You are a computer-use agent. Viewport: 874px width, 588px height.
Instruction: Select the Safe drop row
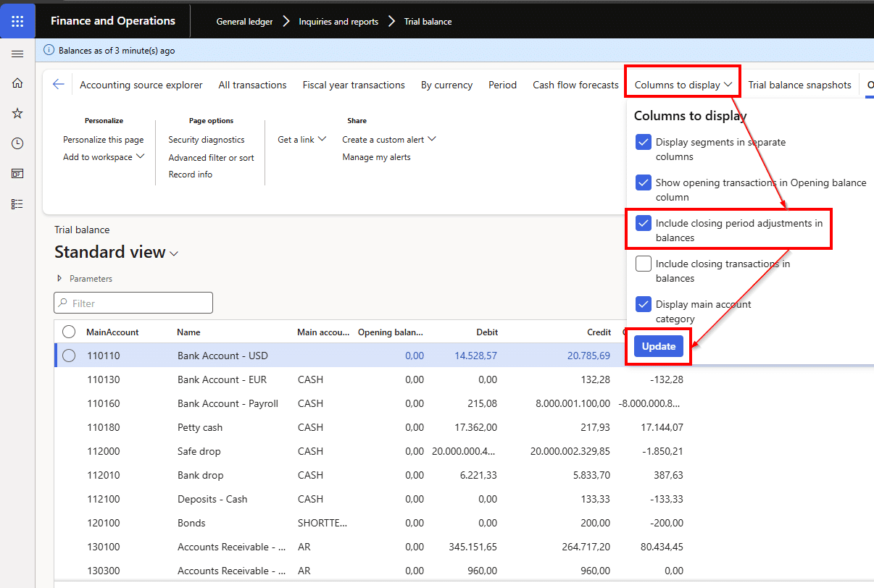[x=369, y=451]
